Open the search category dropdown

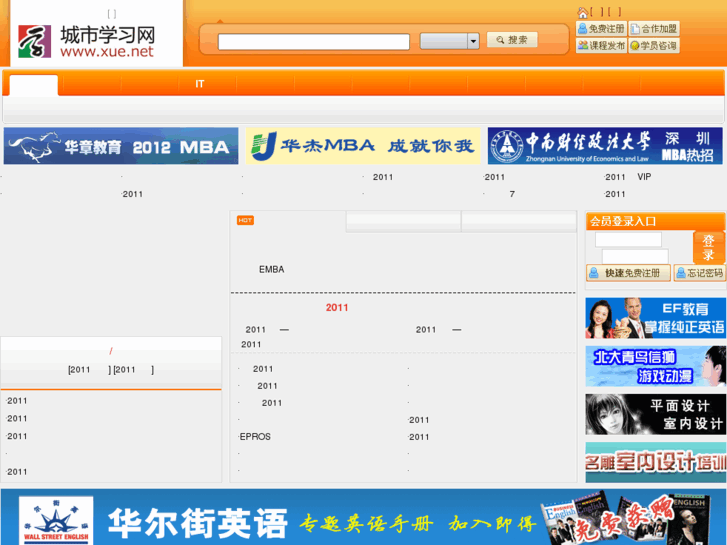449,41
